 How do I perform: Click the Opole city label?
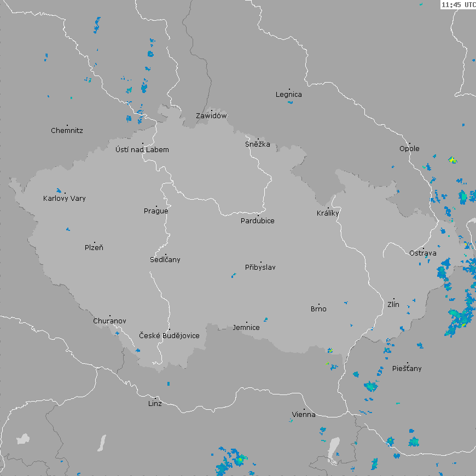tap(409, 149)
